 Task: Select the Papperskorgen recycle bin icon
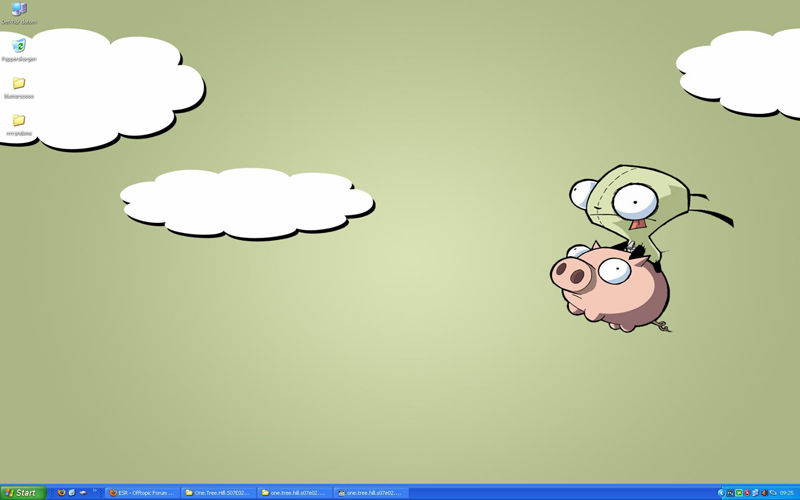click(19, 47)
